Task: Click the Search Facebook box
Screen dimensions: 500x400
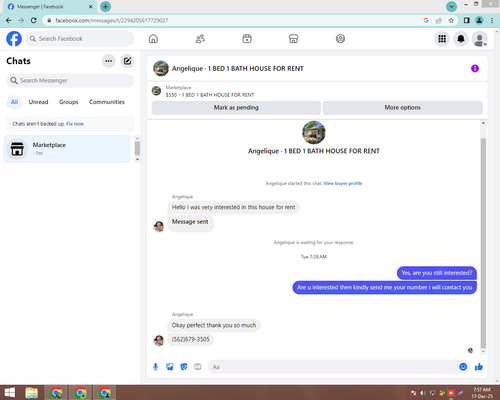Action: coord(80,39)
